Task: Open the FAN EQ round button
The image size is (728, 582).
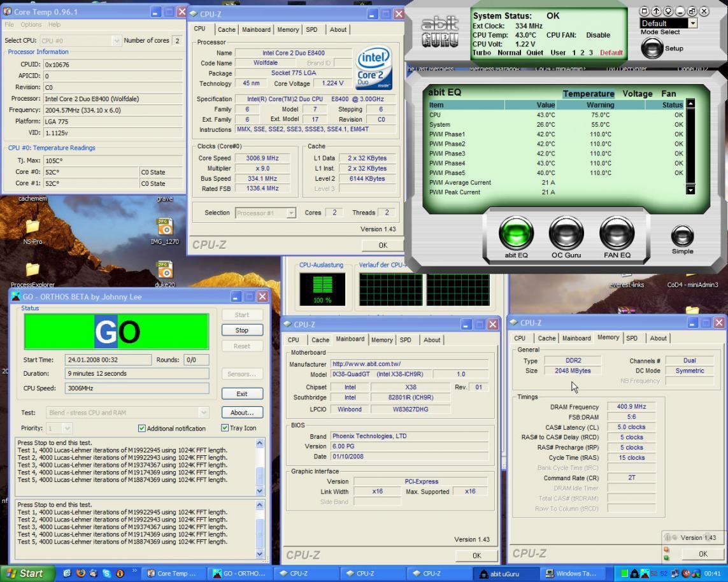Action: [617, 233]
